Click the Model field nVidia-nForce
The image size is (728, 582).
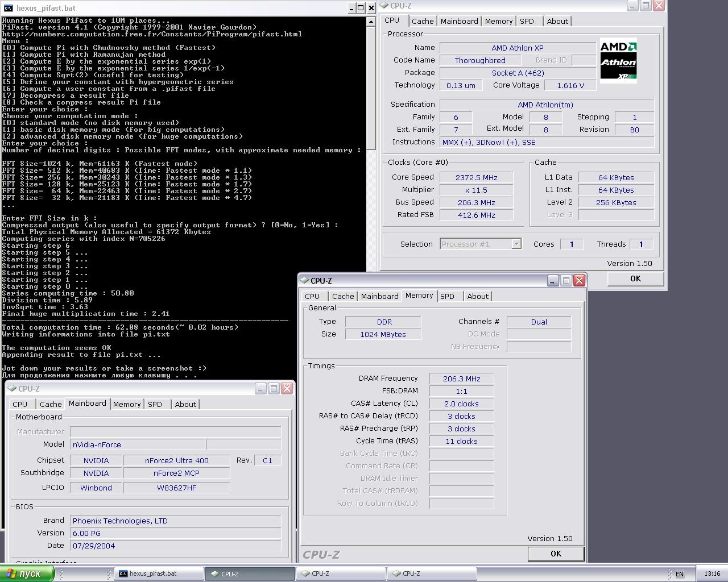(137, 444)
